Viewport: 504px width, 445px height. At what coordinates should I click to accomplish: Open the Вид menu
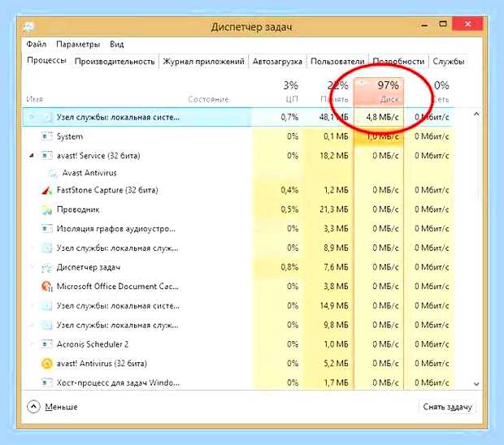point(117,44)
